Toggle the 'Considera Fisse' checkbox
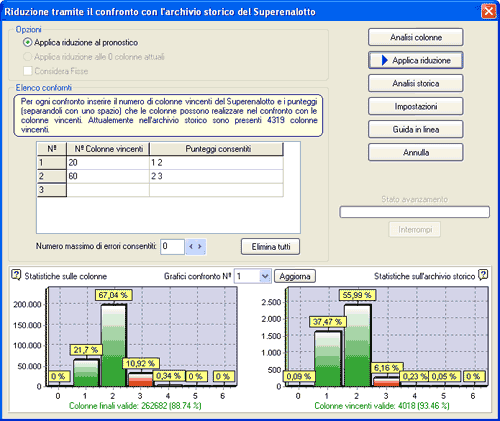 pyautogui.click(x=28, y=71)
